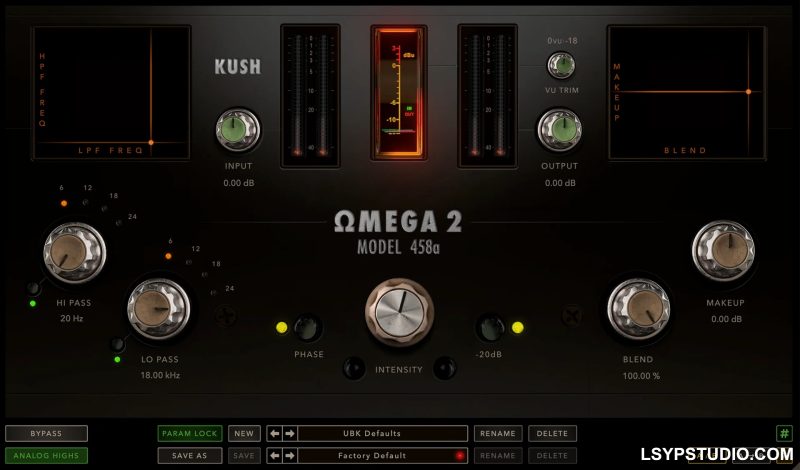Open the UBK Defaults preset bank list

[x=383, y=433]
